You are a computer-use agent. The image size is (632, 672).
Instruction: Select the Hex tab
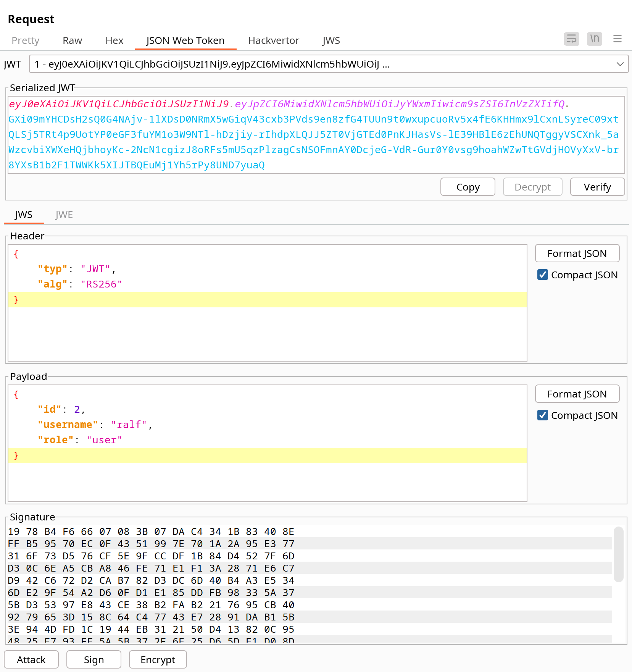[x=114, y=40]
